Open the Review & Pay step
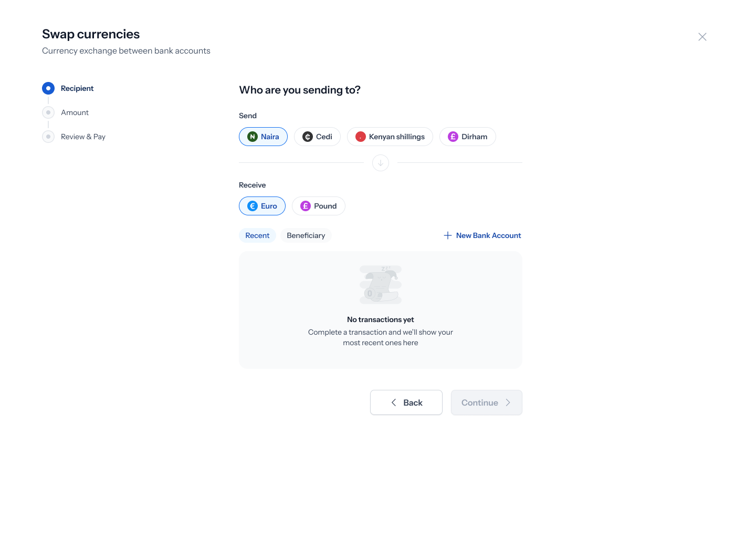756x538 pixels. 74,137
